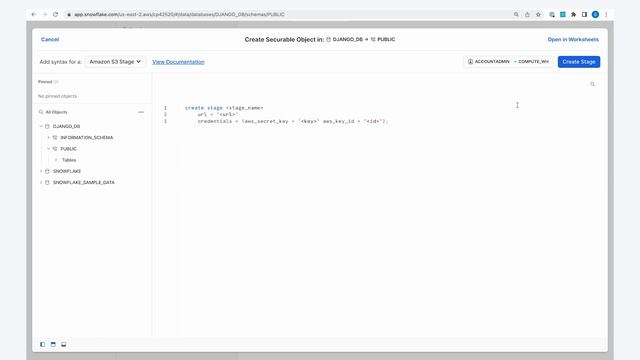Select Tables under PUBLIC

pos(69,160)
